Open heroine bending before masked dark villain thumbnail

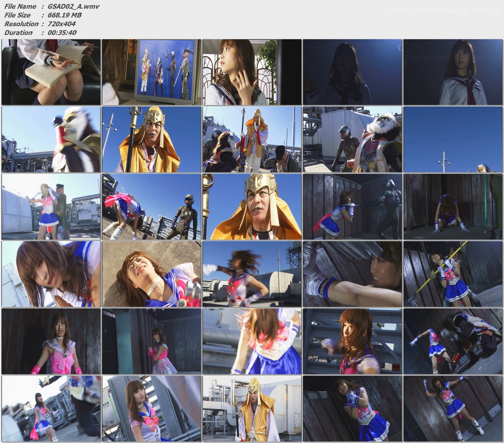point(152,207)
